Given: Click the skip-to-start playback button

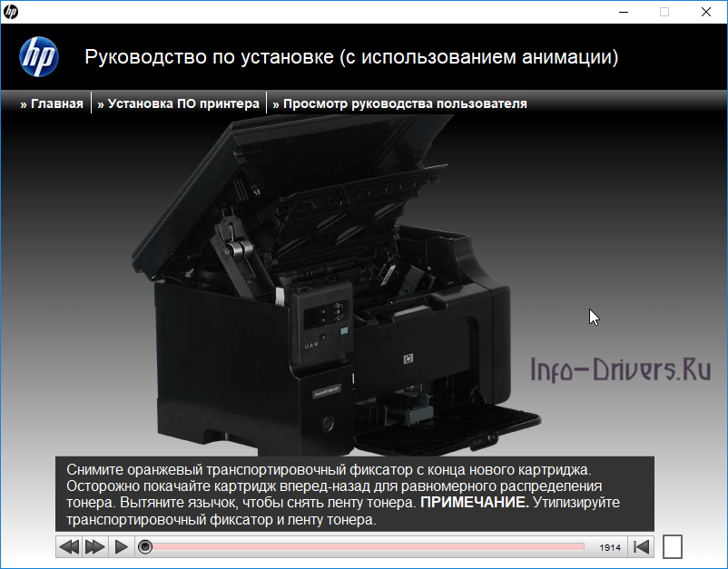Looking at the screenshot, I should point(642,546).
